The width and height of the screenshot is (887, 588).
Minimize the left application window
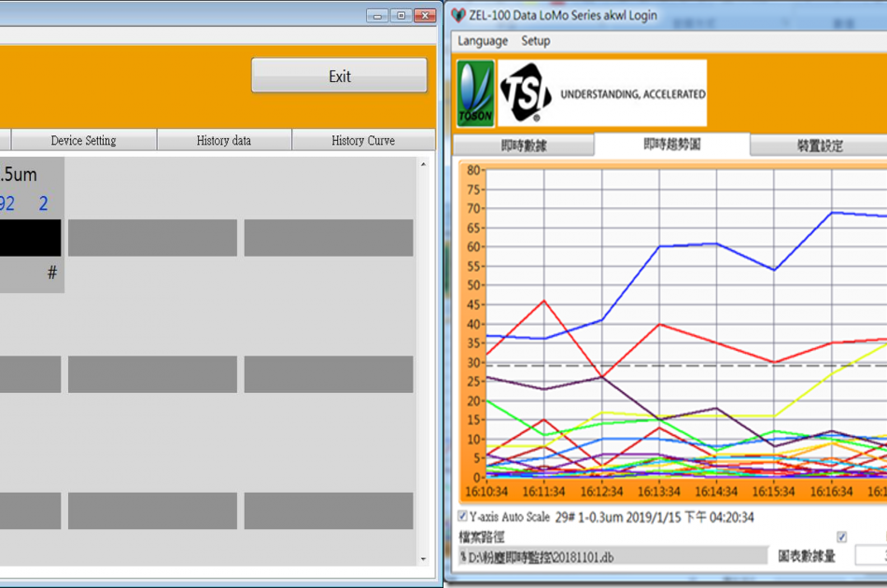tap(377, 15)
